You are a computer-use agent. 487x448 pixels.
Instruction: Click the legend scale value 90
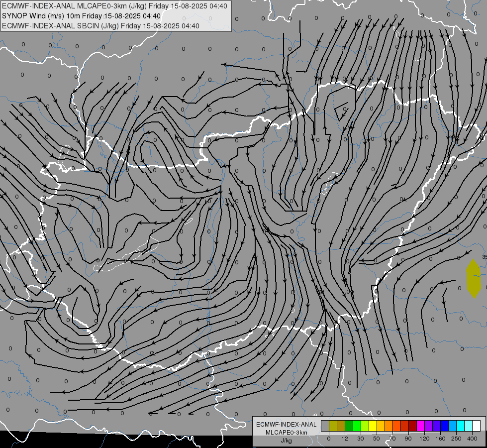(408, 439)
